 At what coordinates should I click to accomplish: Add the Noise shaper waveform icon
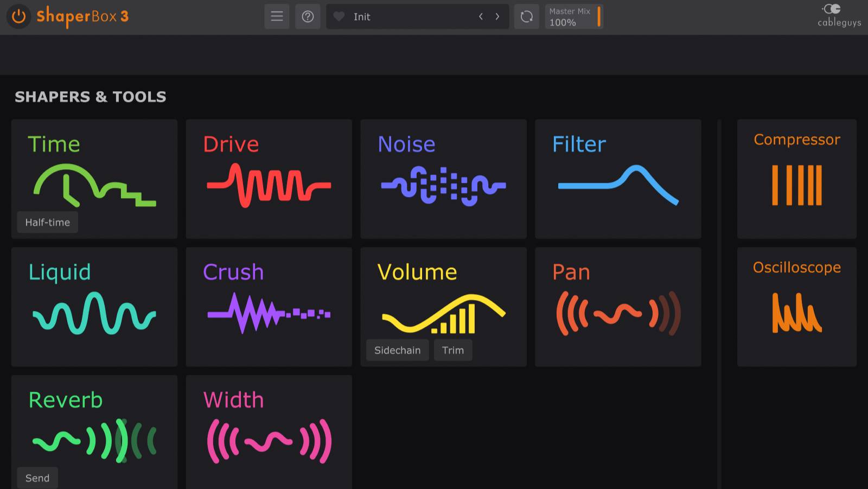pos(444,186)
